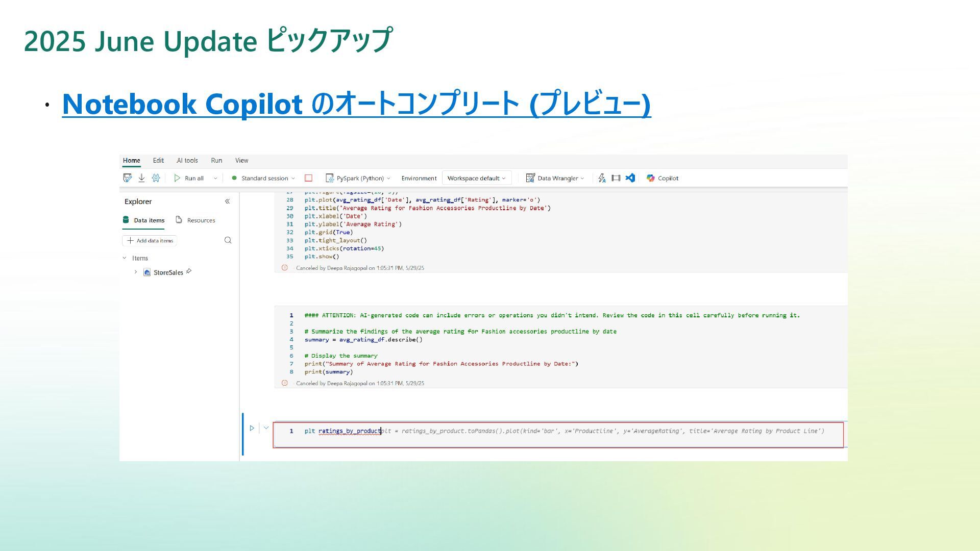Collapse the Explorer pane

tap(227, 202)
